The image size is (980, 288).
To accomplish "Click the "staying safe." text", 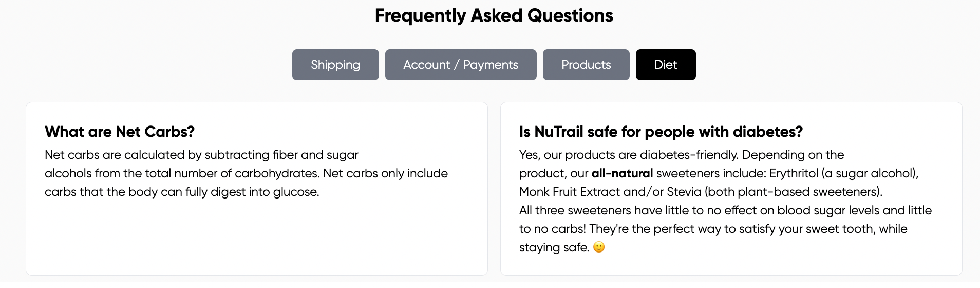I will (554, 247).
